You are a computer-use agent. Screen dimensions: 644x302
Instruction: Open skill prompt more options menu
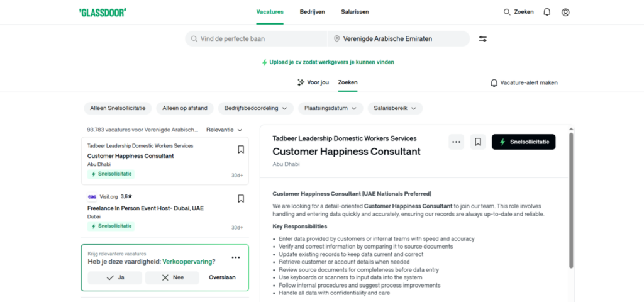[236, 257]
